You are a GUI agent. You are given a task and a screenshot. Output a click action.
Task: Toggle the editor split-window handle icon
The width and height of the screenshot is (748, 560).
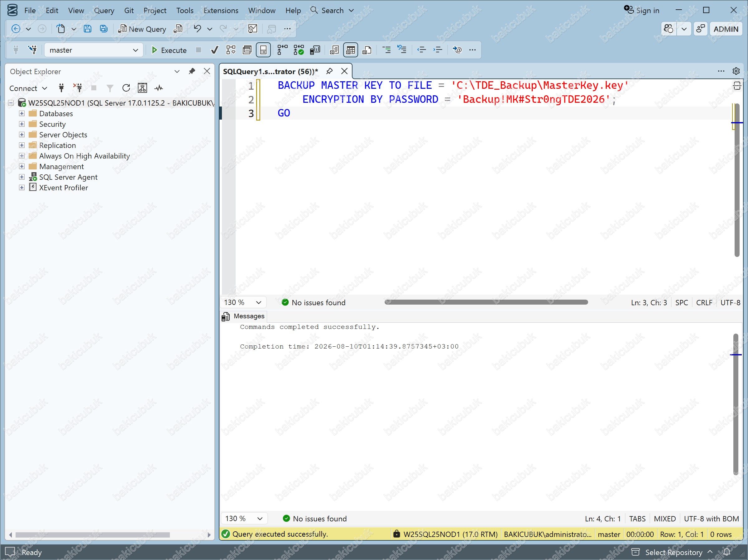coord(736,86)
